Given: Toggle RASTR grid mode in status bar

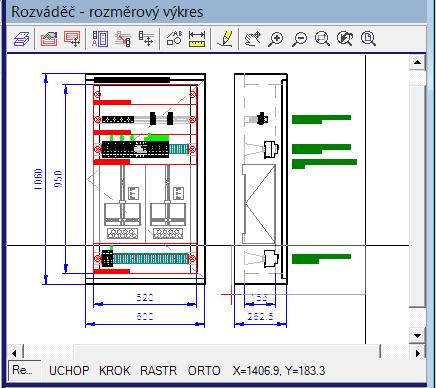Looking at the screenshot, I should (158, 371).
